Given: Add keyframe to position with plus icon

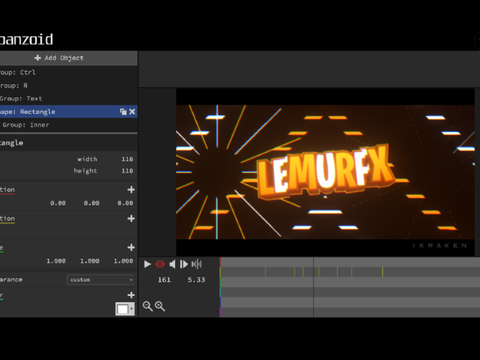Looking at the screenshot, I should [x=131, y=190].
